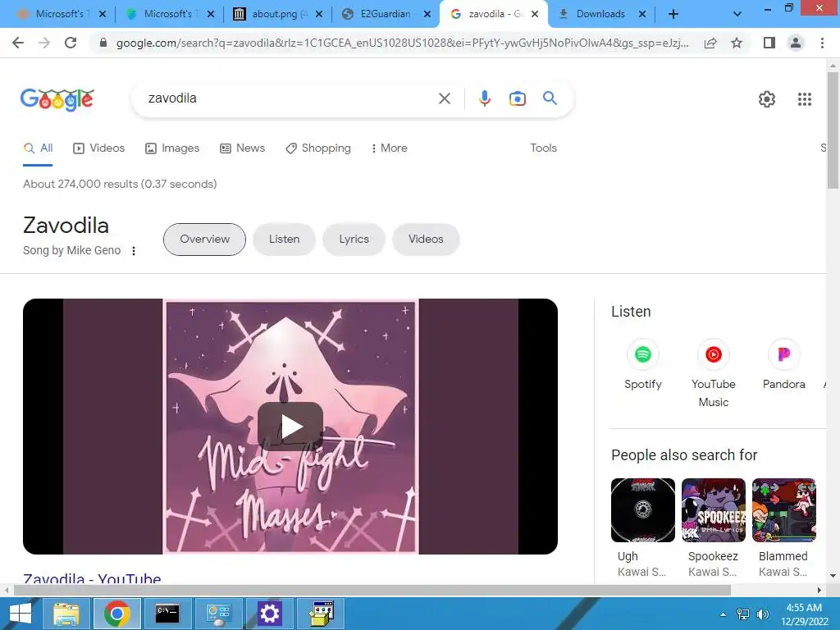
Task: Share this page via address bar icon
Action: [710, 43]
